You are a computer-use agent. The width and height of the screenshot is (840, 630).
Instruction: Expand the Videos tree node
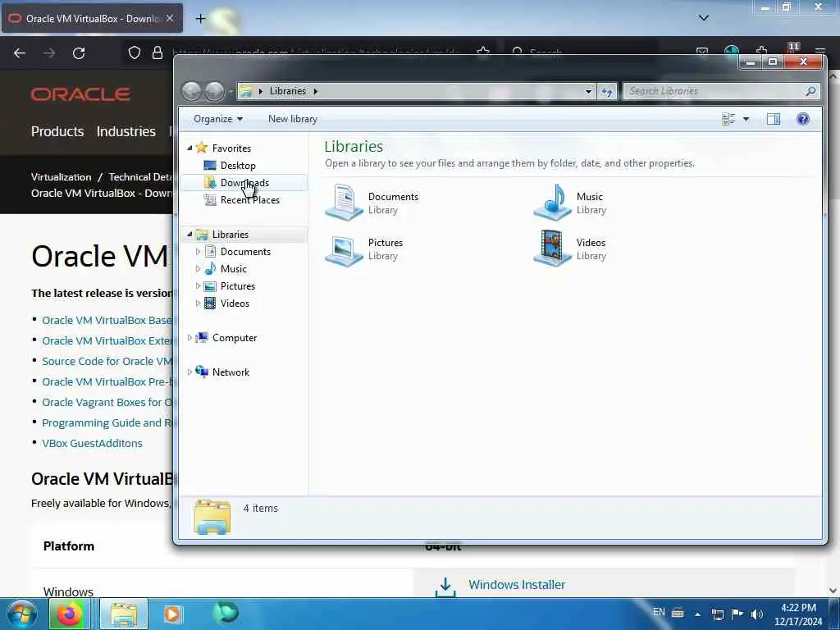[198, 304]
